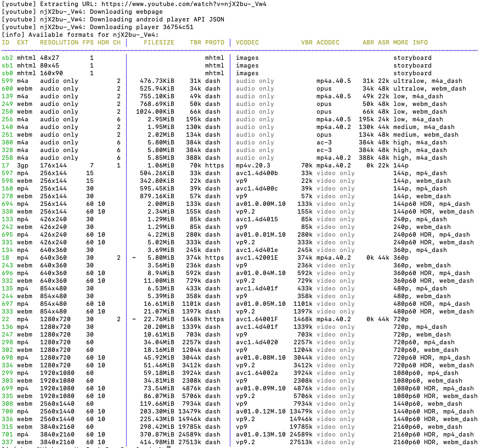This screenshot has height=448, width=480.
Task: Click the FILESIZE column header
Action: coord(159,42)
